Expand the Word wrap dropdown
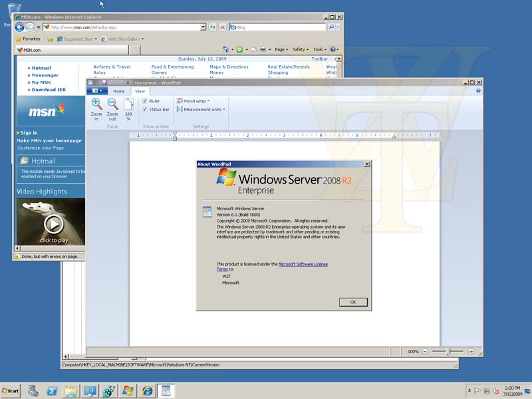 (193, 101)
